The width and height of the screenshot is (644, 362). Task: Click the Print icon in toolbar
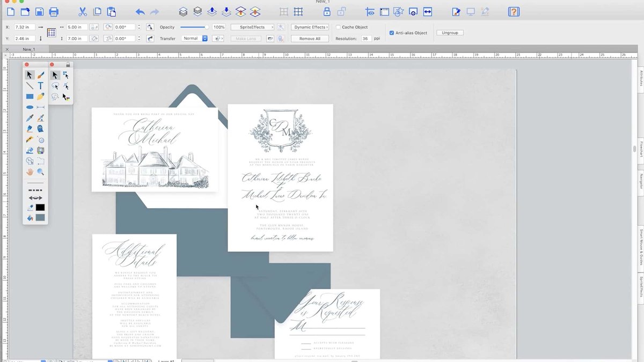(x=54, y=12)
